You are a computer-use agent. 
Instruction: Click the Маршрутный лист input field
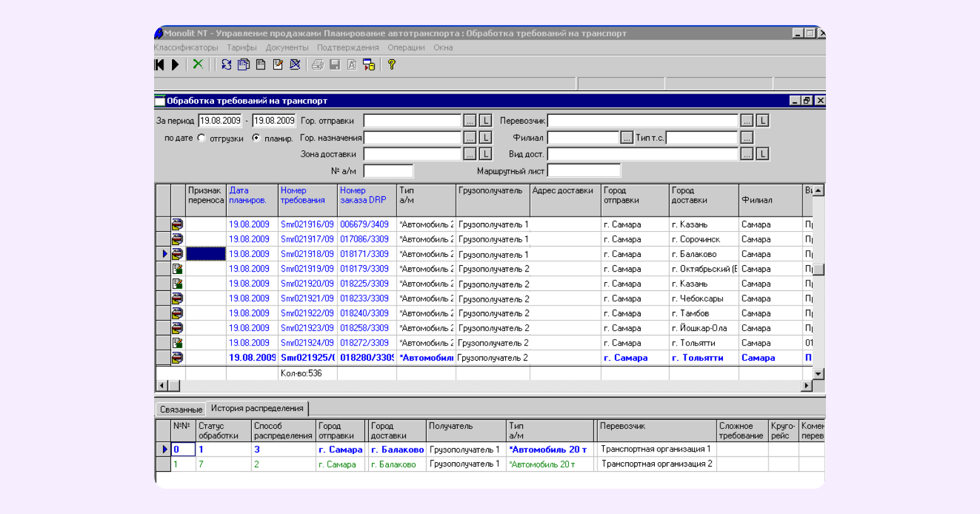[x=584, y=170]
